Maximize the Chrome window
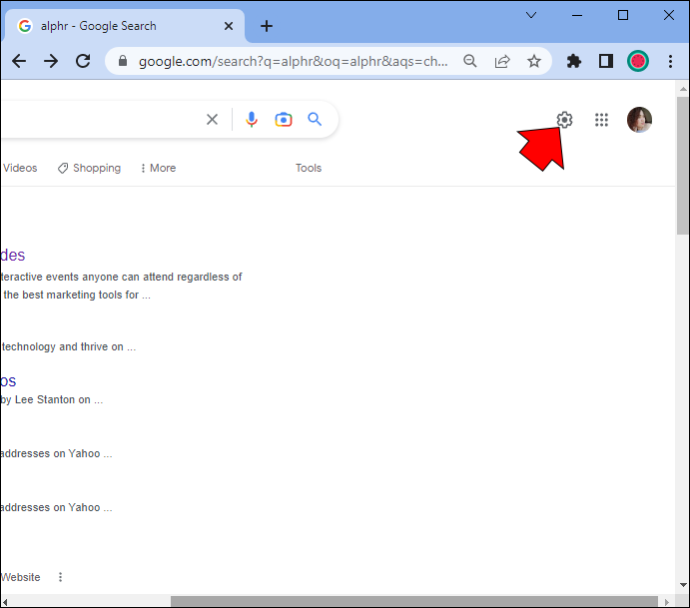690x608 pixels. click(623, 15)
